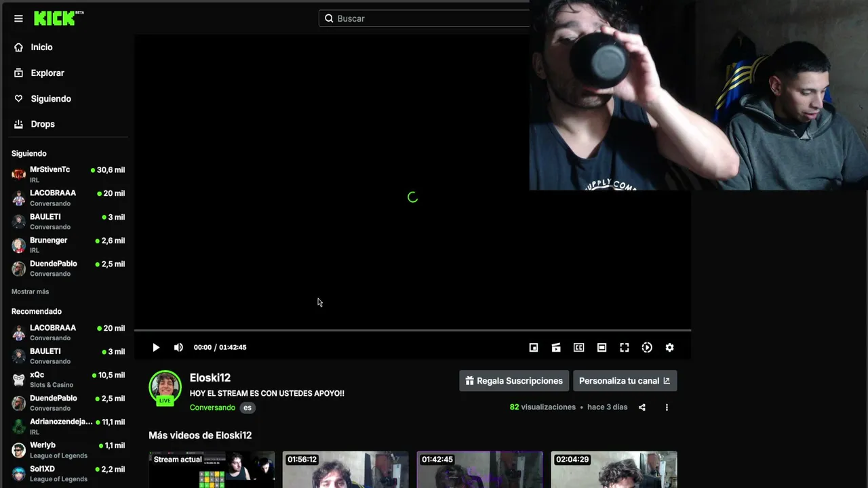
Task: Open Eloski12 profile avatar
Action: tap(165, 386)
